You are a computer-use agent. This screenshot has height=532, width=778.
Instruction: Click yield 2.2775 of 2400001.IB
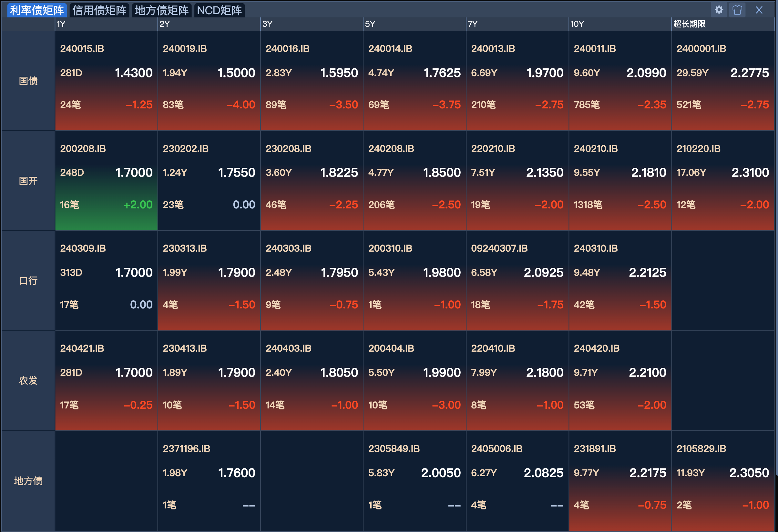pyautogui.click(x=749, y=73)
